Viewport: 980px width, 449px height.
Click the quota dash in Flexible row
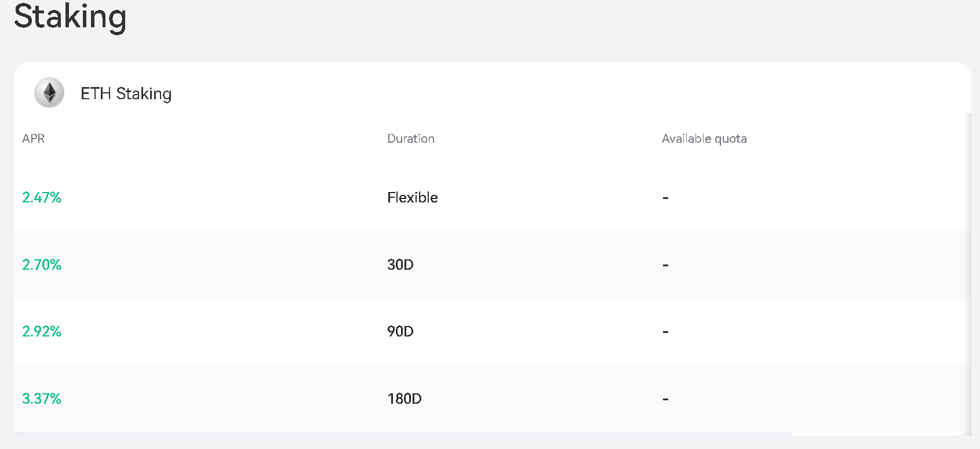click(x=665, y=198)
